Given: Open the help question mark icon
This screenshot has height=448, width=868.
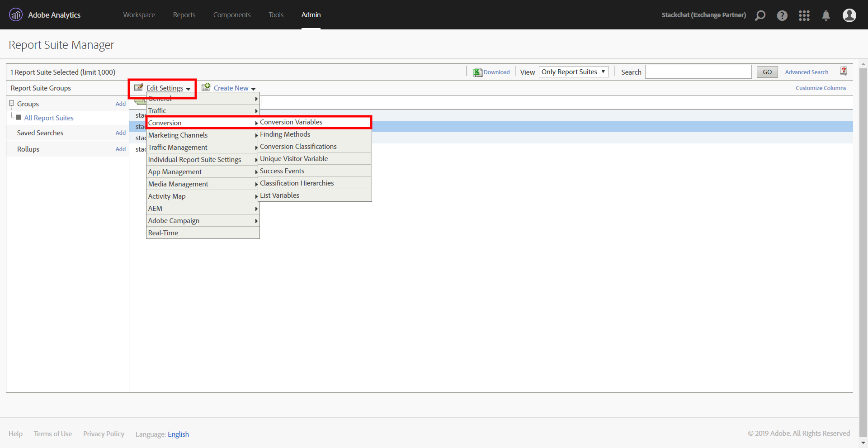Looking at the screenshot, I should click(782, 15).
